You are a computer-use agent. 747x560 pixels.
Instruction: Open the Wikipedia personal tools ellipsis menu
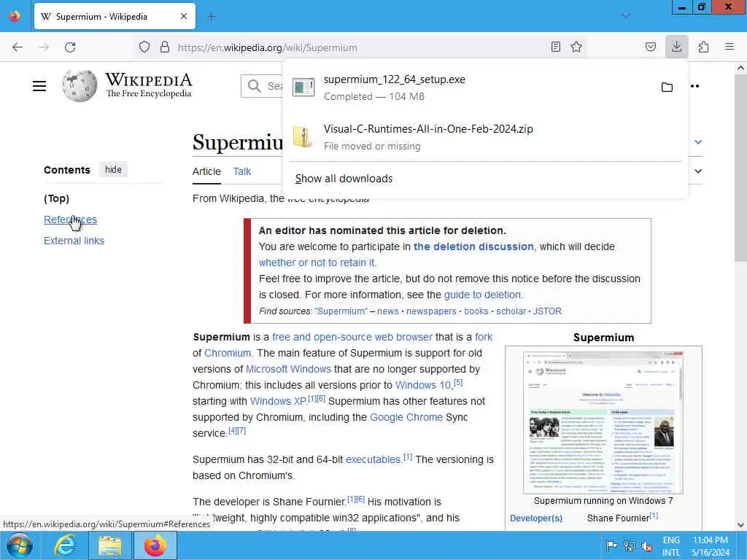tap(694, 86)
